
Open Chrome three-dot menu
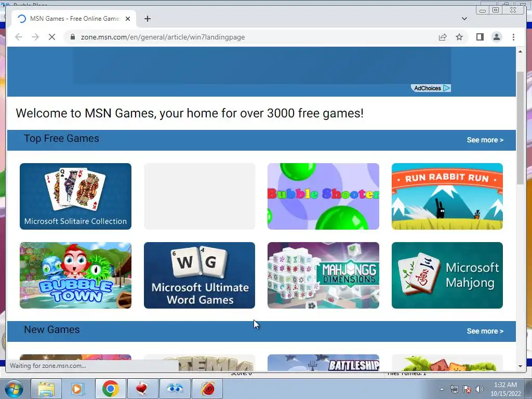513,37
